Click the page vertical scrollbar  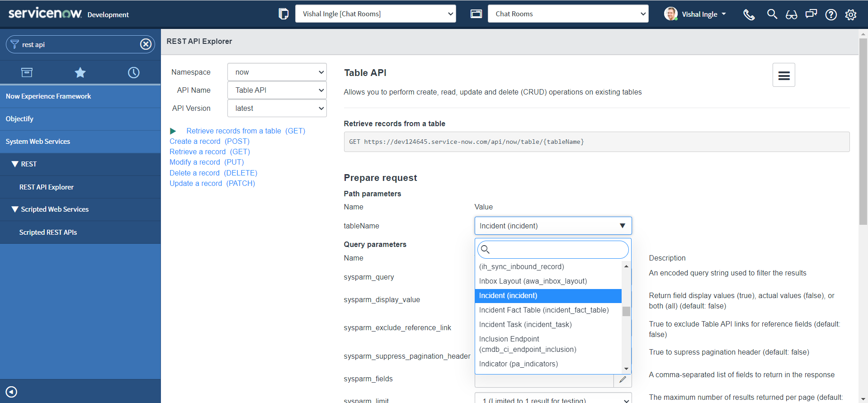pyautogui.click(x=863, y=131)
